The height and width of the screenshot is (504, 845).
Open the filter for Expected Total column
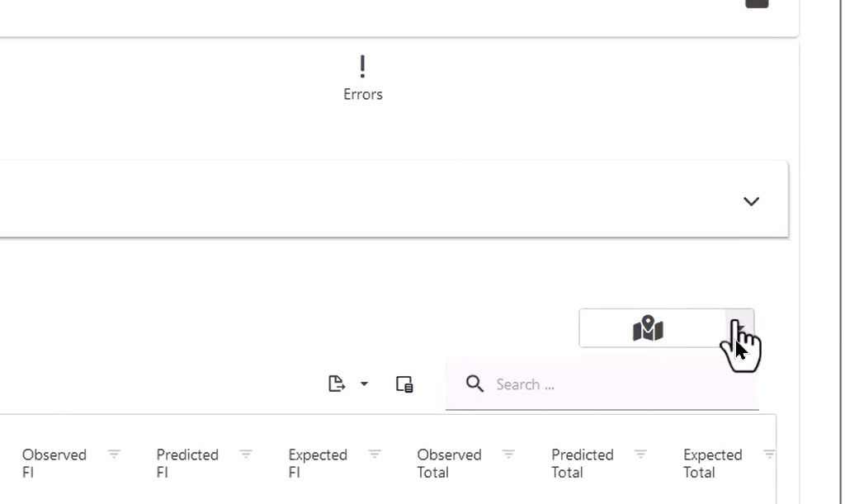(x=769, y=455)
